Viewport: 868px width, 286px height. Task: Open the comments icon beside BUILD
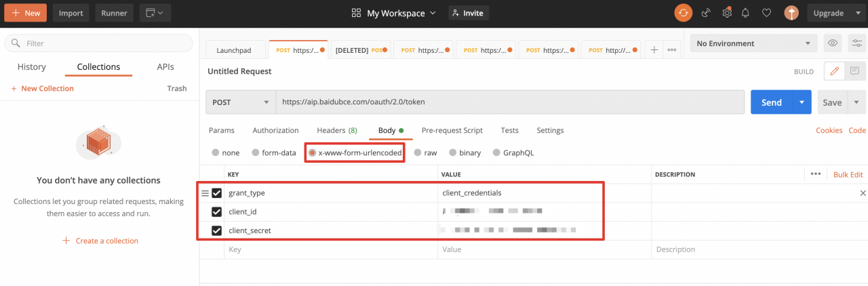click(x=854, y=71)
